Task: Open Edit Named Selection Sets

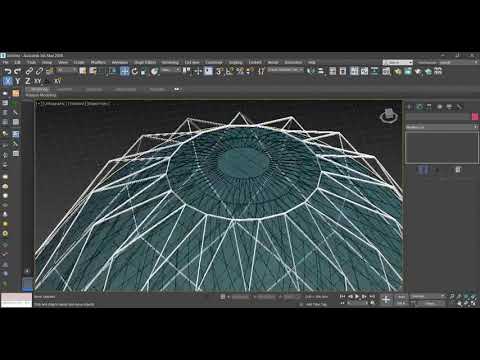Action: [x=262, y=71]
